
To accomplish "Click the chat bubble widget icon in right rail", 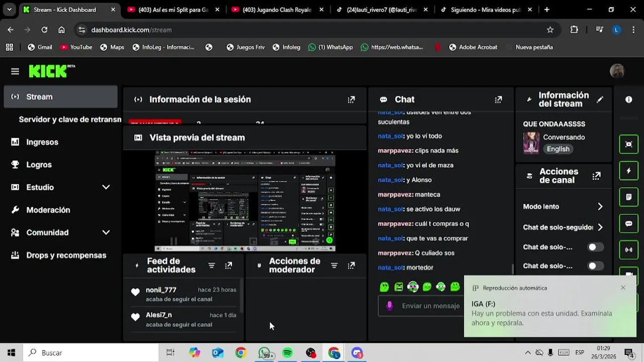I will 629,223.
